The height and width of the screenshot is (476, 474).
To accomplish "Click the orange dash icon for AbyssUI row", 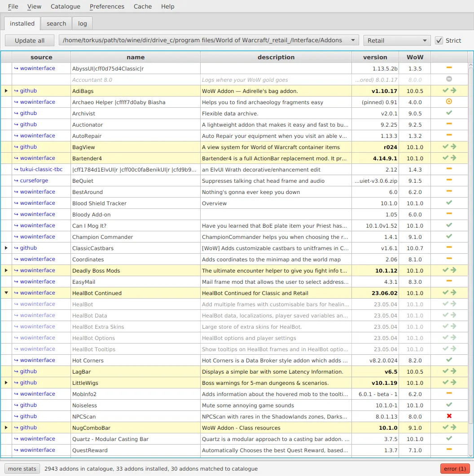I will tap(449, 68).
